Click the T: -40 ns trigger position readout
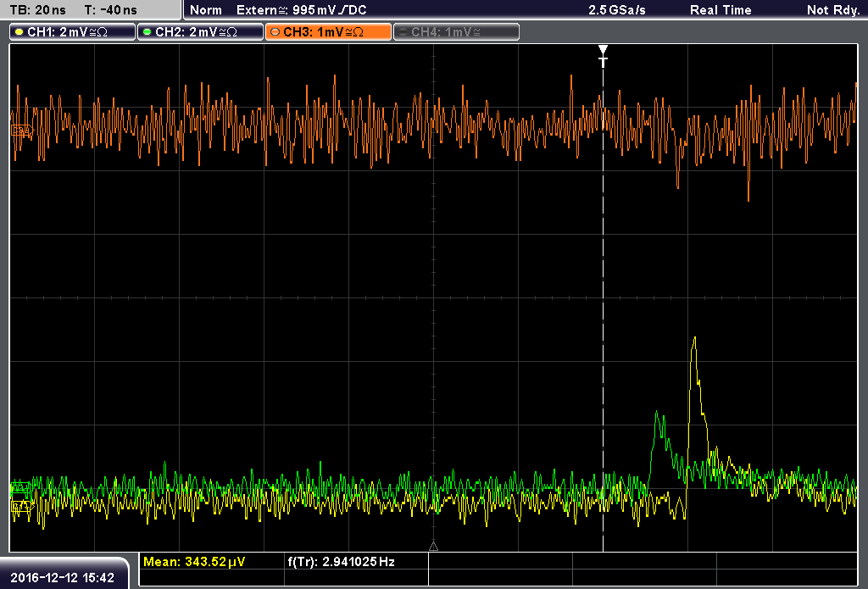This screenshot has height=589, width=868. click(111, 10)
